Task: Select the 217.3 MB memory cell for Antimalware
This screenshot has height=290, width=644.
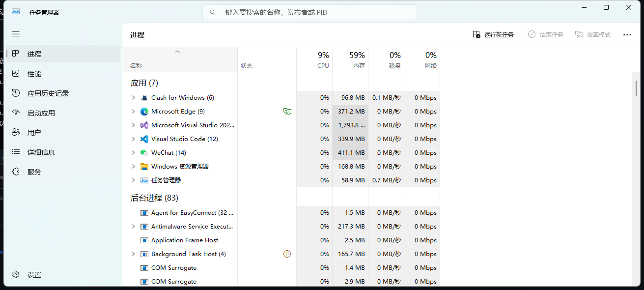Action: pos(350,227)
